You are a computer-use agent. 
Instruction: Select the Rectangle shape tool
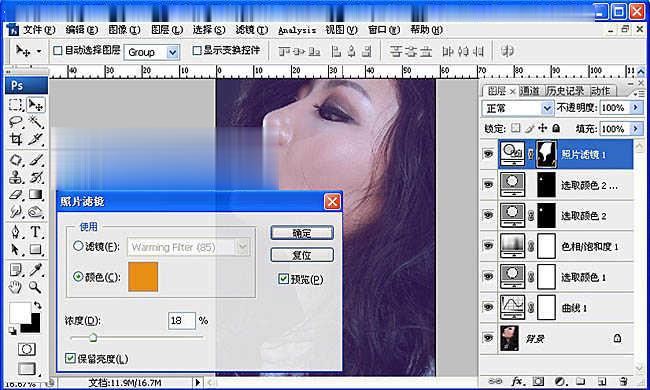tap(36, 250)
